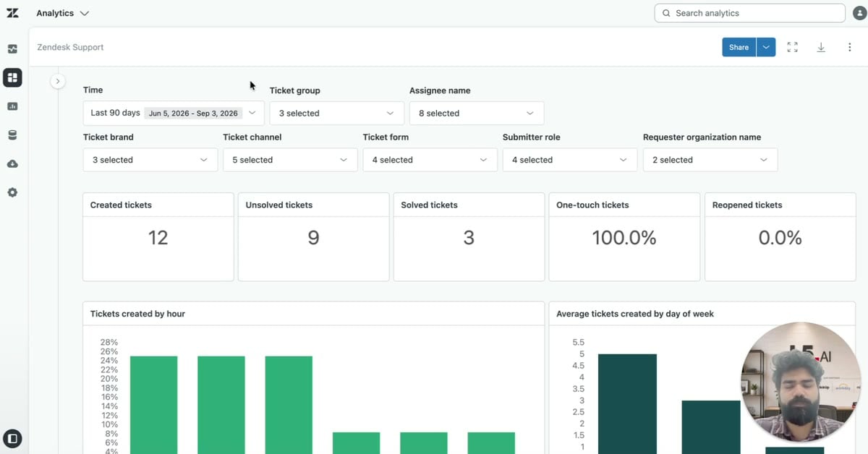The height and width of the screenshot is (454, 868).
Task: Click the Solved tickets value 3
Action: pyautogui.click(x=469, y=238)
